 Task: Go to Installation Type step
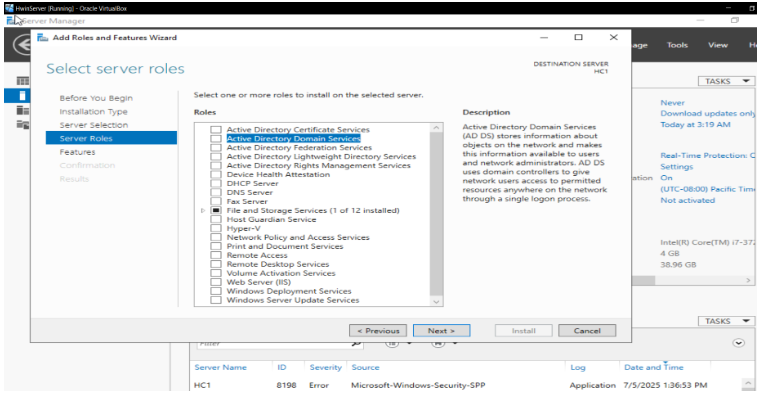(x=94, y=112)
